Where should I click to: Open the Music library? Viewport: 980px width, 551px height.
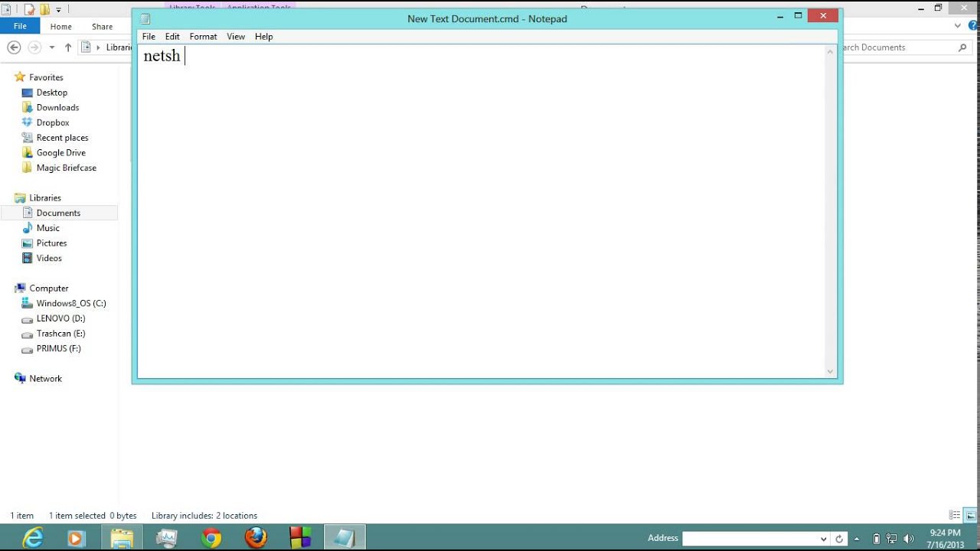tap(47, 228)
